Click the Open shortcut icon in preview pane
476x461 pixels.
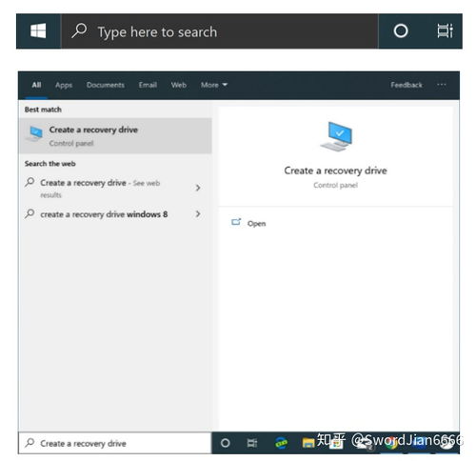point(236,222)
